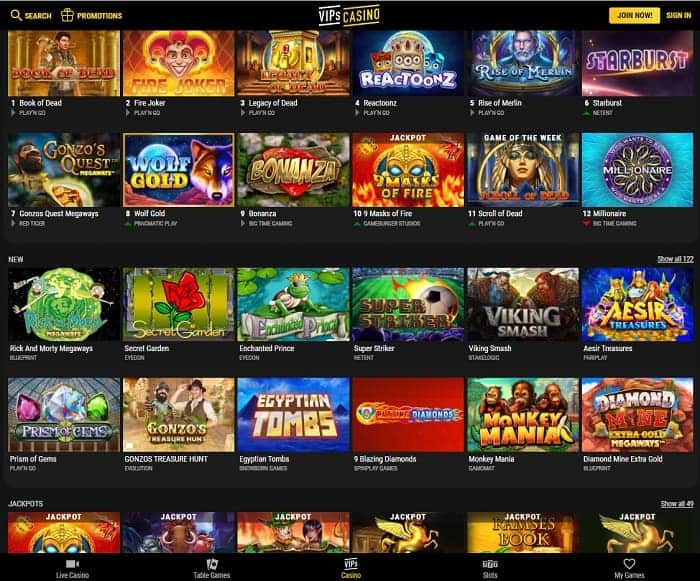This screenshot has height=581, width=700.
Task: Show all 49 jackpot games
Action: 677,504
